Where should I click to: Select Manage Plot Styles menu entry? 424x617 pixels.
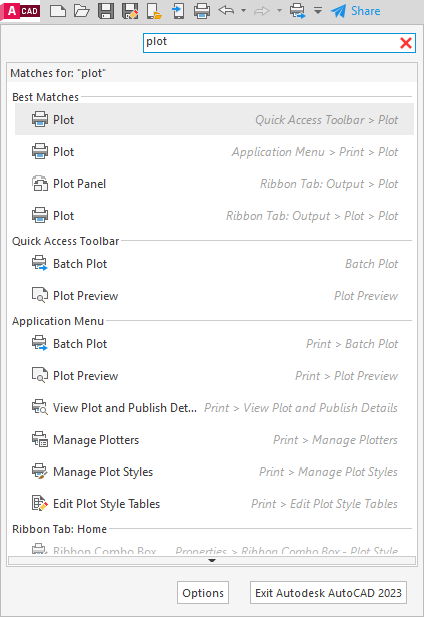tap(215, 472)
